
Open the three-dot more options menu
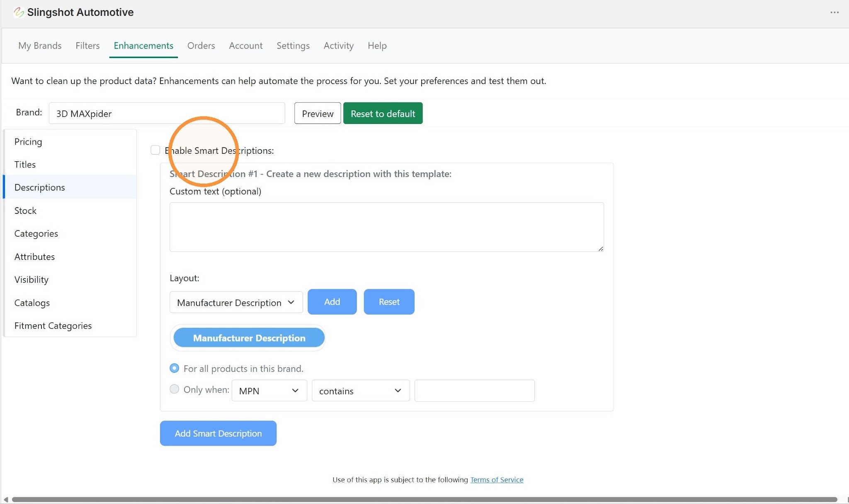[x=834, y=12]
